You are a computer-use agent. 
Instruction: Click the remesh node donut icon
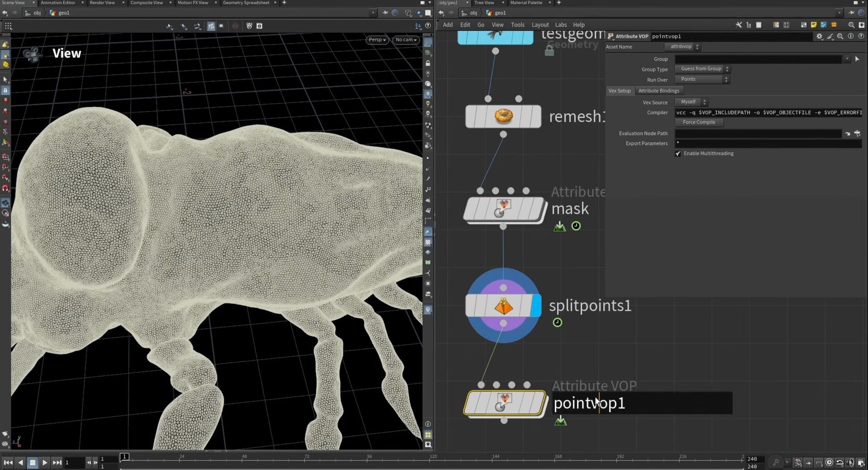pyautogui.click(x=503, y=116)
